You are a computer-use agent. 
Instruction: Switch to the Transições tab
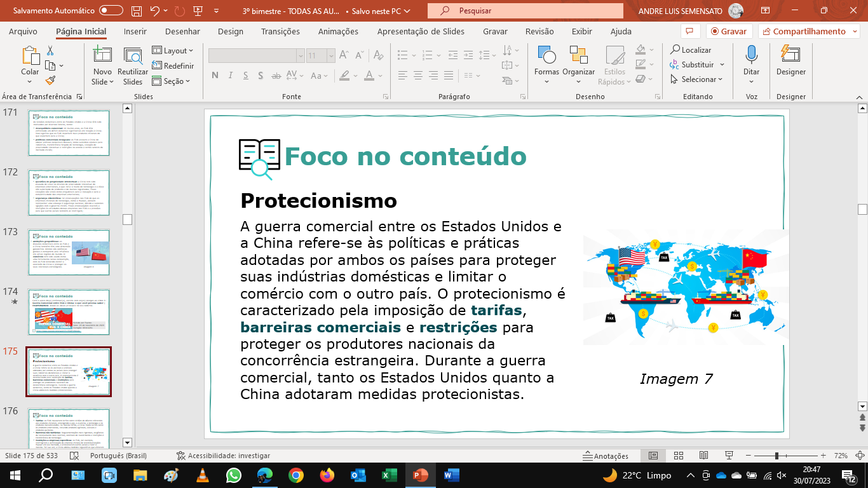[x=281, y=31]
